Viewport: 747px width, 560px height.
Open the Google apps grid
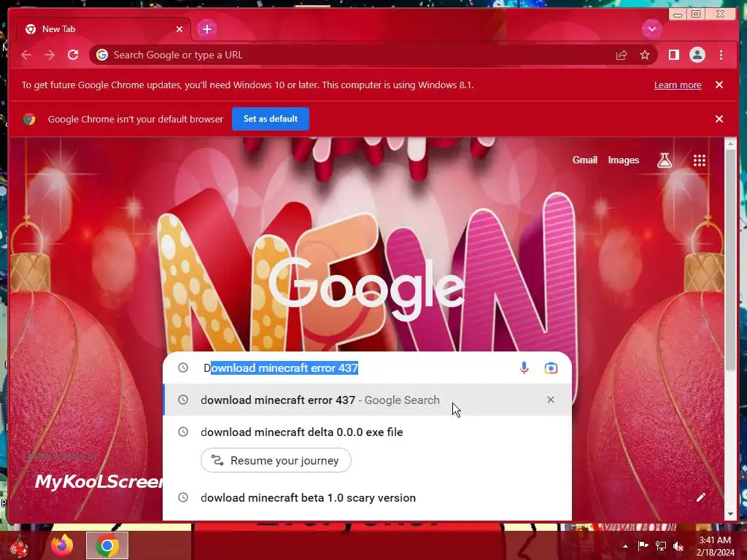699,160
